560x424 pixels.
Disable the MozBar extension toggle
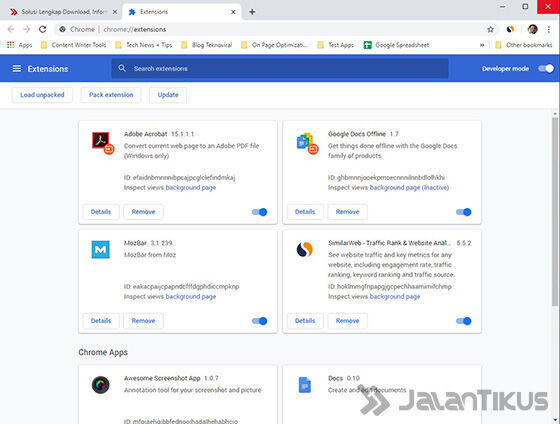click(x=259, y=321)
